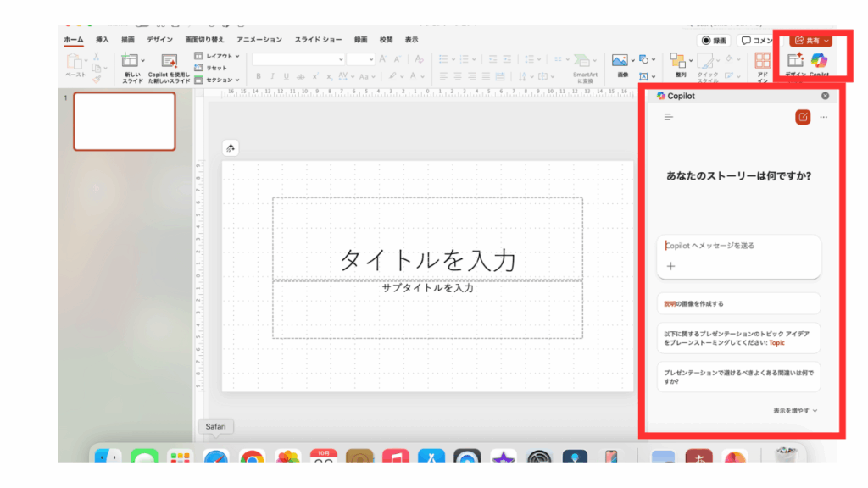Switch to the 挿入 (Insert) tab
868x488 pixels.
103,40
